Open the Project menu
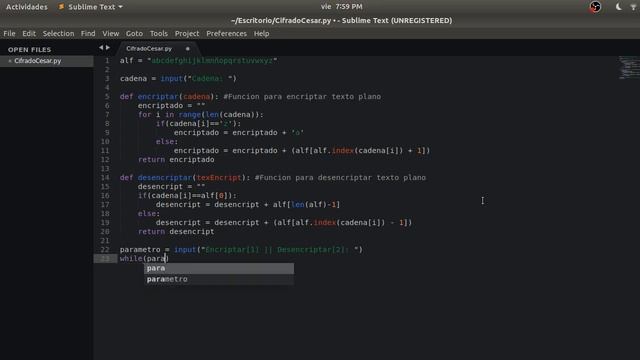640x360 pixels. click(187, 33)
